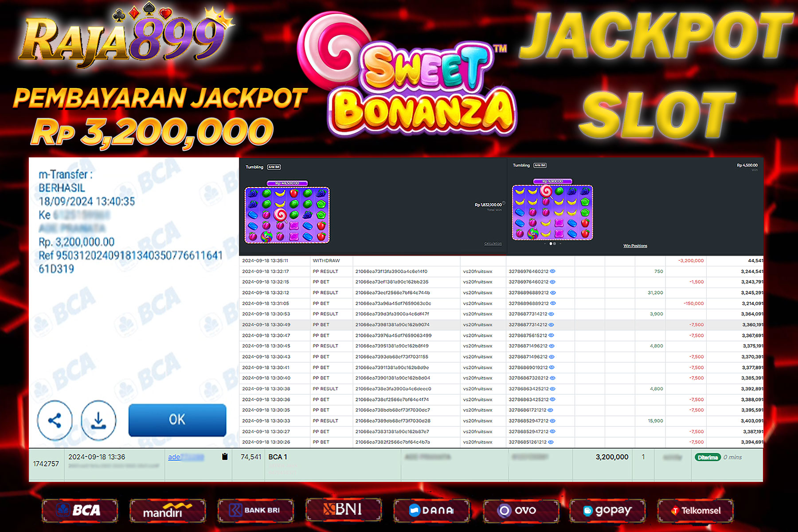Click the -3,200,000 withdraw amount
798x532 pixels.
pos(691,261)
